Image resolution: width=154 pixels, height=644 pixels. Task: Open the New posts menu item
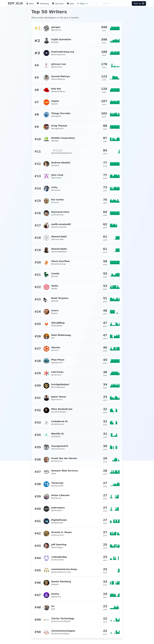[30, 3]
